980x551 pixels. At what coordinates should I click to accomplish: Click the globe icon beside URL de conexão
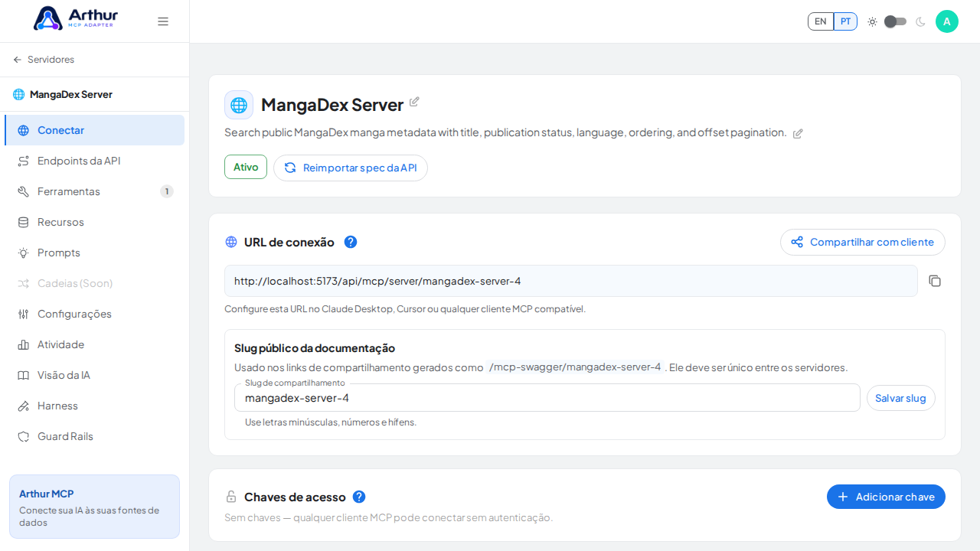pos(231,242)
